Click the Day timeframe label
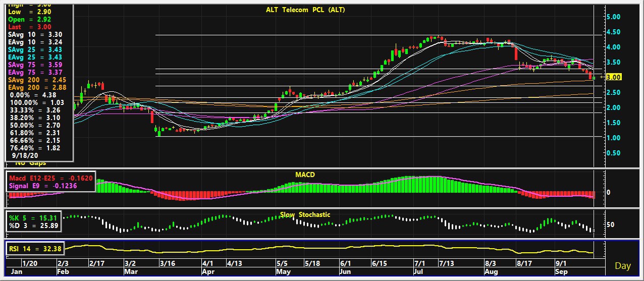Viewport: 644px width, 281px height. coord(622,266)
